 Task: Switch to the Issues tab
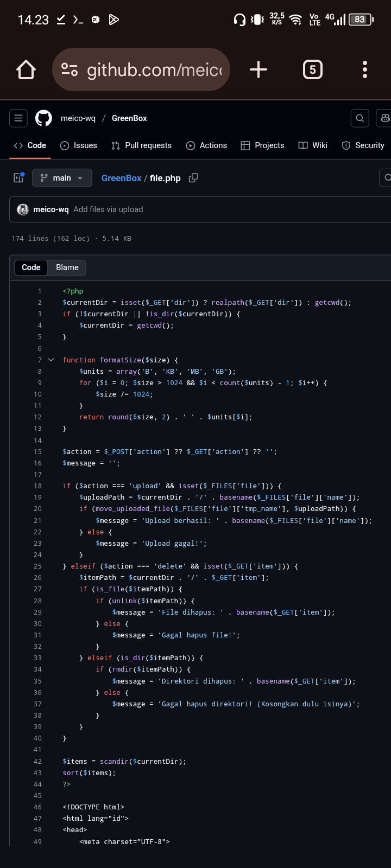tap(79, 145)
